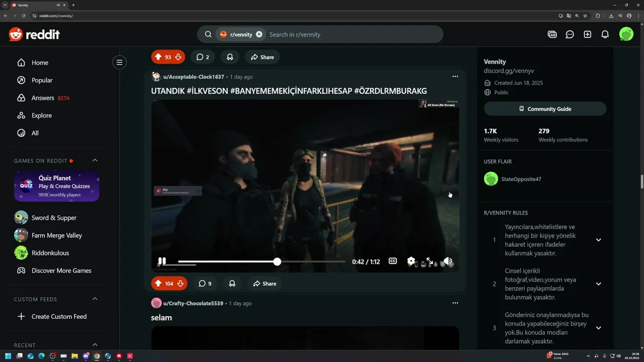Give award to the 104-point post
The height and width of the screenshot is (362, 644).
232,284
